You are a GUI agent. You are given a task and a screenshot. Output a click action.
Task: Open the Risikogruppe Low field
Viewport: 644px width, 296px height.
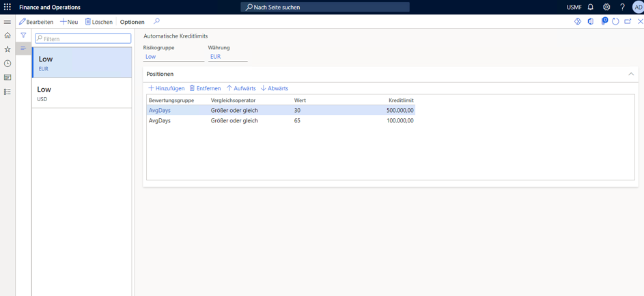coord(173,57)
